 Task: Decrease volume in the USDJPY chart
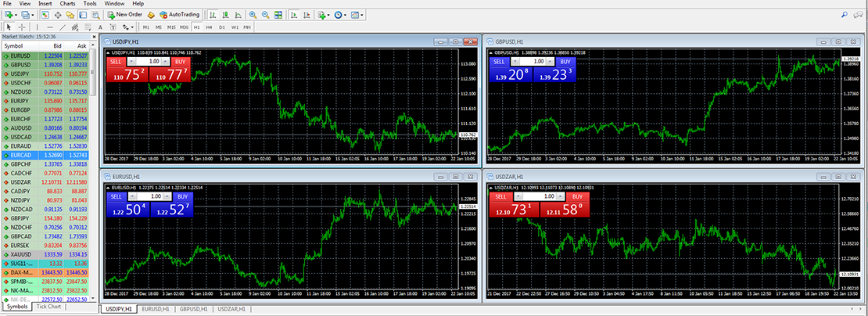[x=131, y=62]
